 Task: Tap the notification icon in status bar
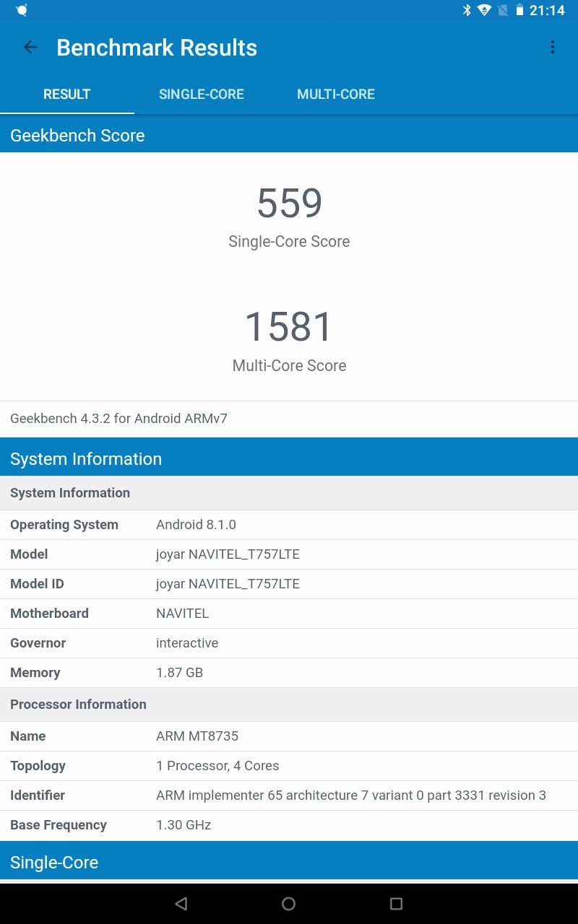pyautogui.click(x=21, y=10)
